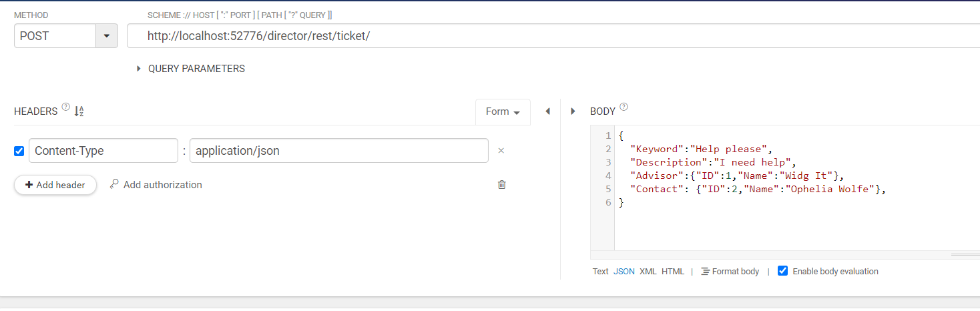Switch body type to Text
Viewport: 980px width, 311px height.
click(x=600, y=272)
